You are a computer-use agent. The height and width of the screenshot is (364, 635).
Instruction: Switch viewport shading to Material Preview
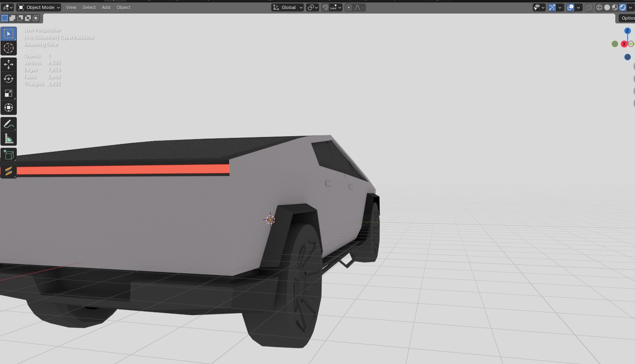point(615,7)
